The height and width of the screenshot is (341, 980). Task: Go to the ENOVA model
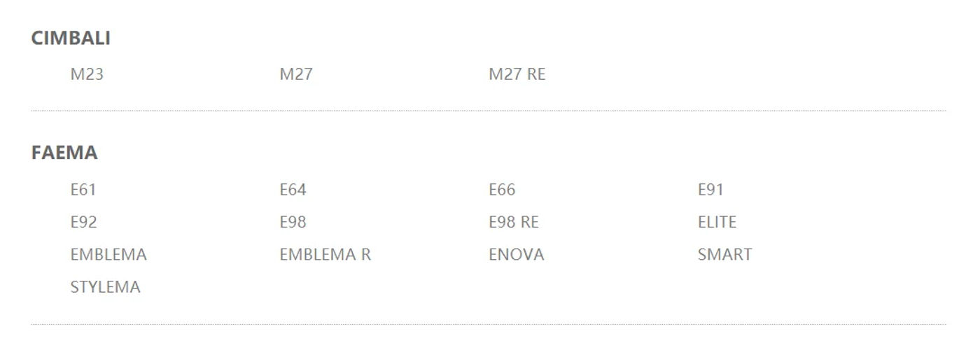pos(517,255)
